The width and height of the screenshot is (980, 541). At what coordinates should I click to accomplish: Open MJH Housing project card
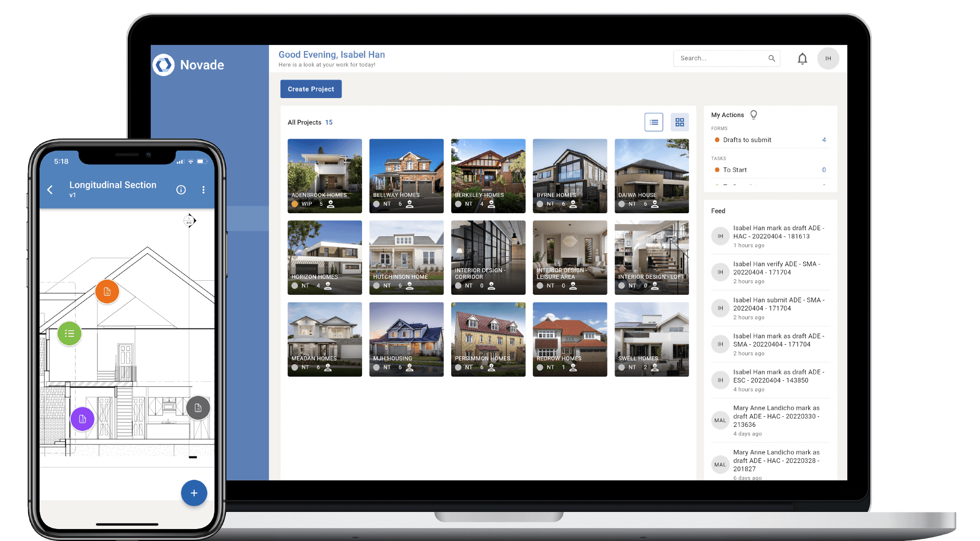407,339
